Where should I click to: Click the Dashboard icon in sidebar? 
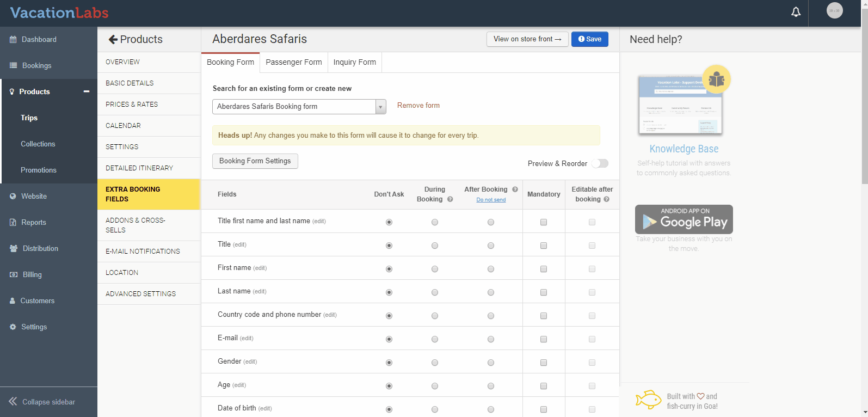coord(13,40)
